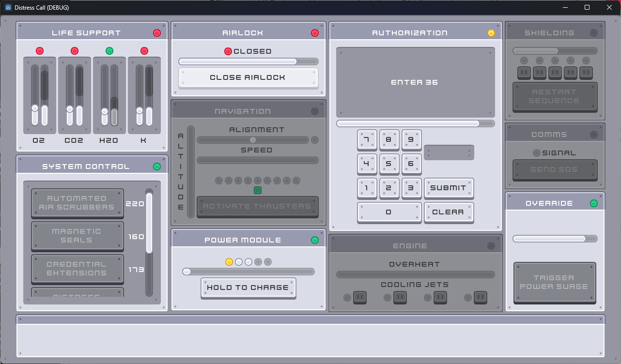Click keypad digit 4
Image resolution: width=621 pixels, height=364 pixels.
(366, 164)
